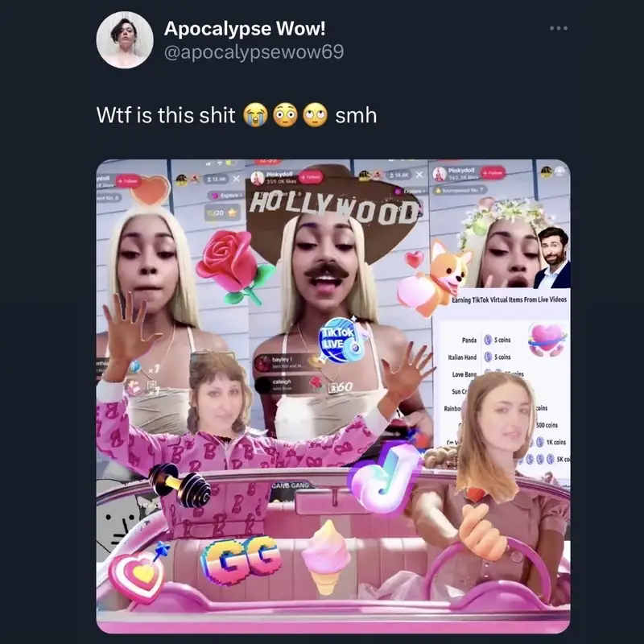
Task: Tap the 3D TikTok music note logo
Action: (385, 478)
